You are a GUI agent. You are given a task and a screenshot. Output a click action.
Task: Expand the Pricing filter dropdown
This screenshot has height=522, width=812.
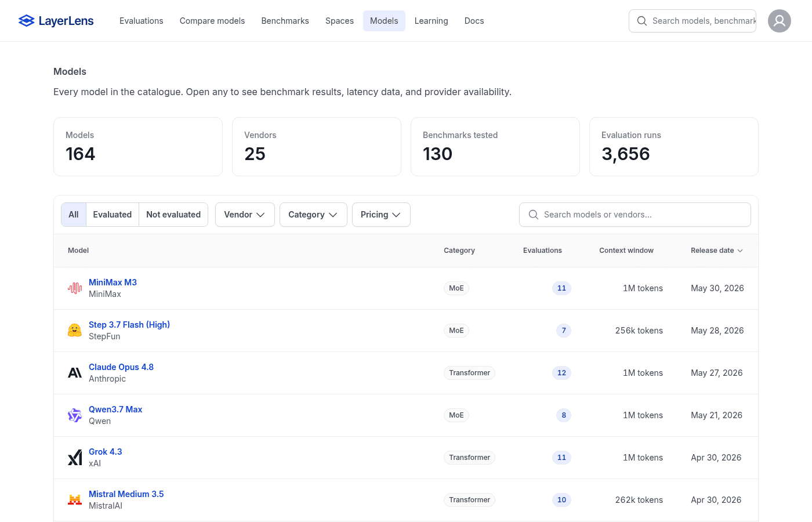coord(381,215)
